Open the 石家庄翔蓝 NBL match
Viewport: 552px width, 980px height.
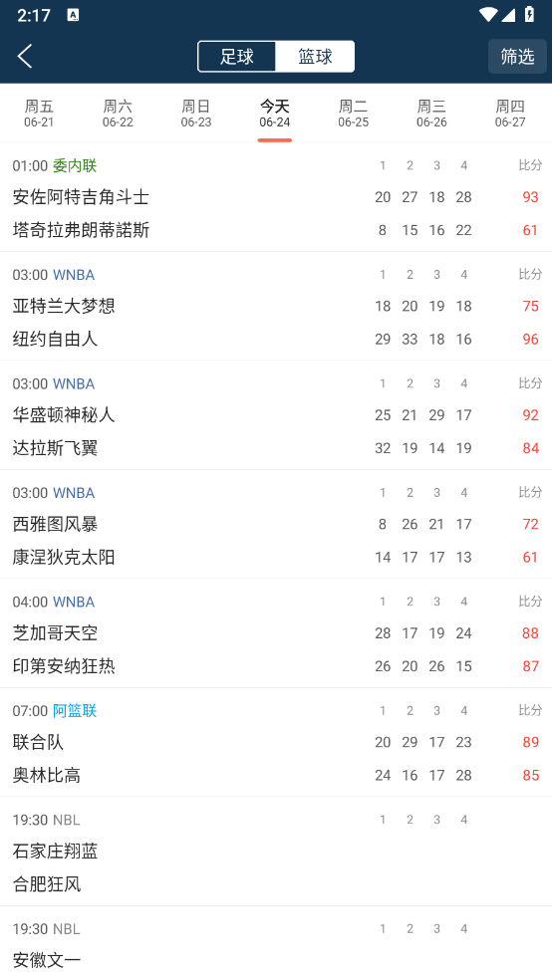[276, 852]
